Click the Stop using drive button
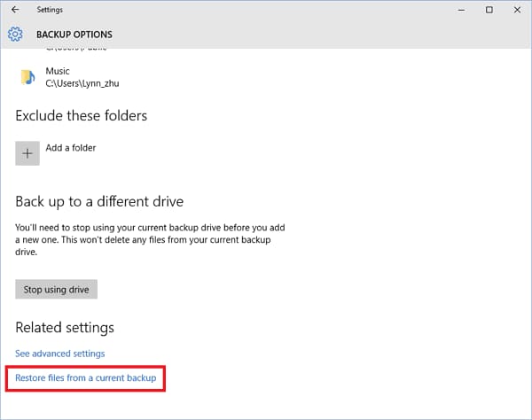532x420 pixels. (x=57, y=289)
